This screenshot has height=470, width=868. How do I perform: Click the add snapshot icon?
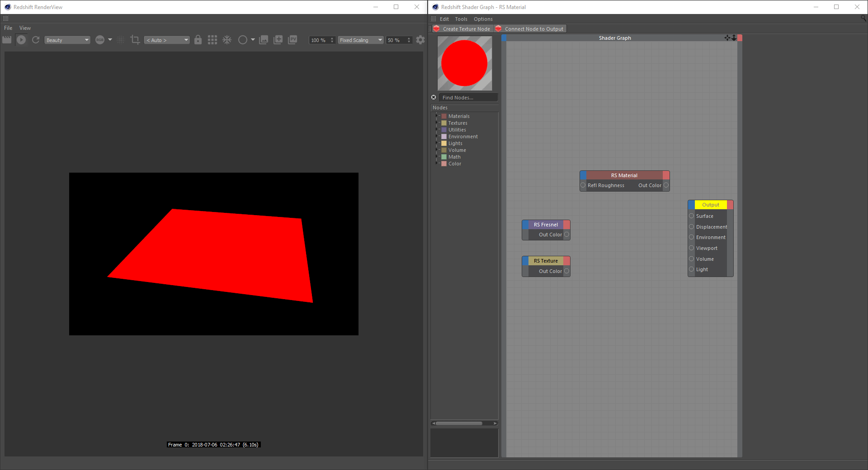click(x=278, y=40)
